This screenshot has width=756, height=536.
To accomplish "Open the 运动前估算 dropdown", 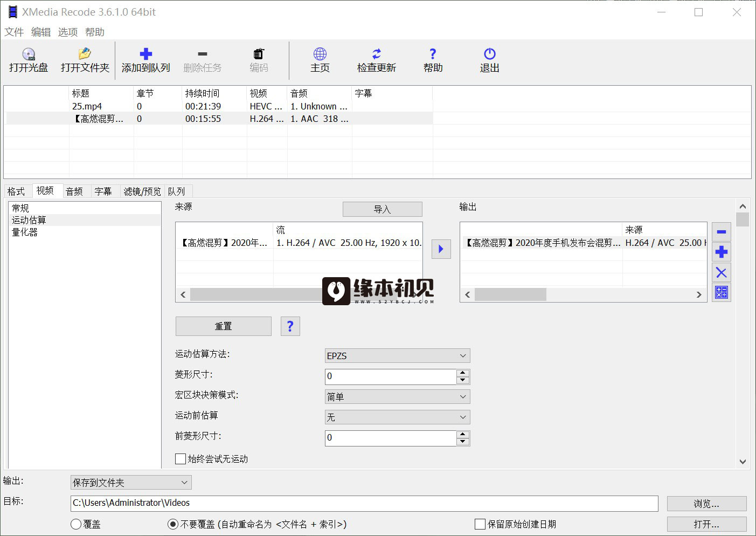I will coord(398,417).
